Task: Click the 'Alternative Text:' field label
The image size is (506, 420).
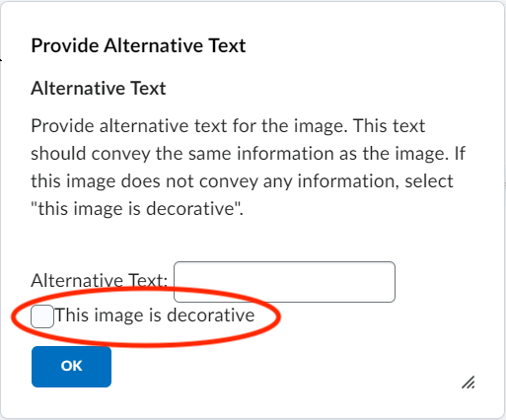Action: click(100, 281)
